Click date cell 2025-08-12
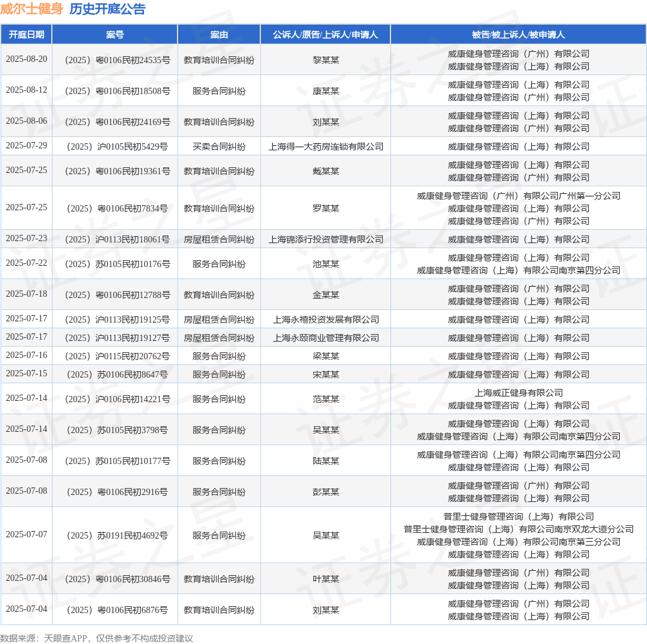Viewport: 647px width, 644px height. point(27,90)
